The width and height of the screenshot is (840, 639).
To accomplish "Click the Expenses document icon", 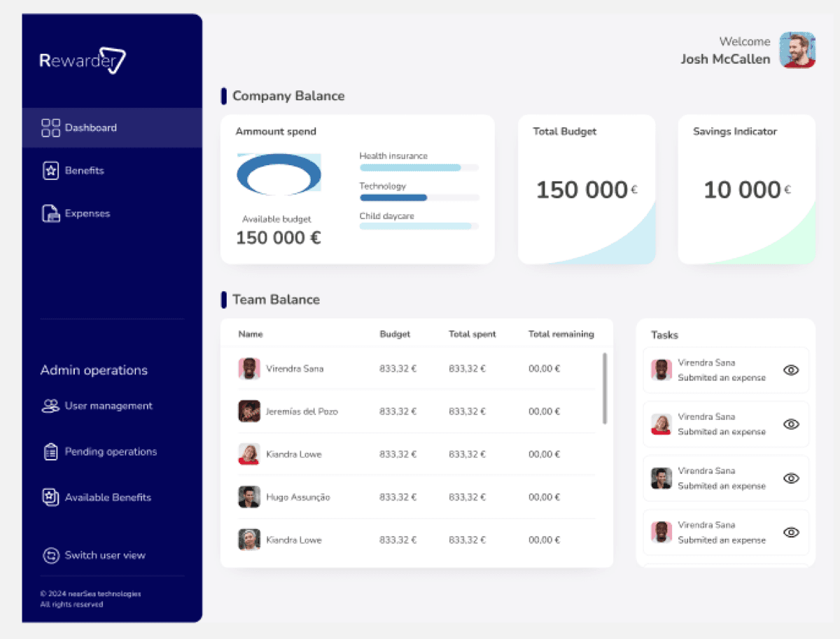I will [50, 213].
